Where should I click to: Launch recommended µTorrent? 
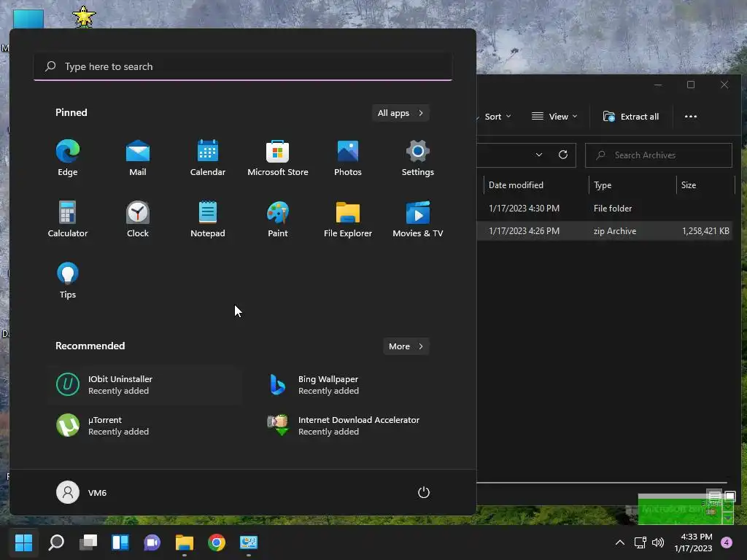pyautogui.click(x=144, y=426)
